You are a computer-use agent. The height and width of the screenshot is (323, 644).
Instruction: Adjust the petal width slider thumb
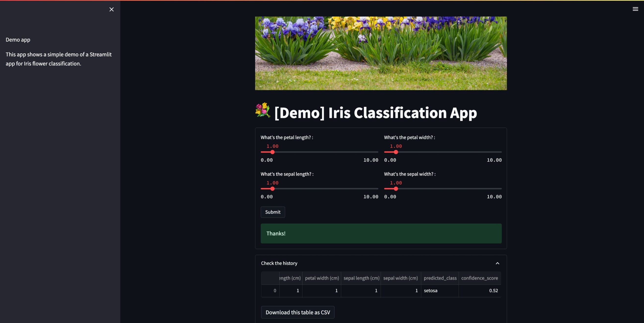coord(396,152)
